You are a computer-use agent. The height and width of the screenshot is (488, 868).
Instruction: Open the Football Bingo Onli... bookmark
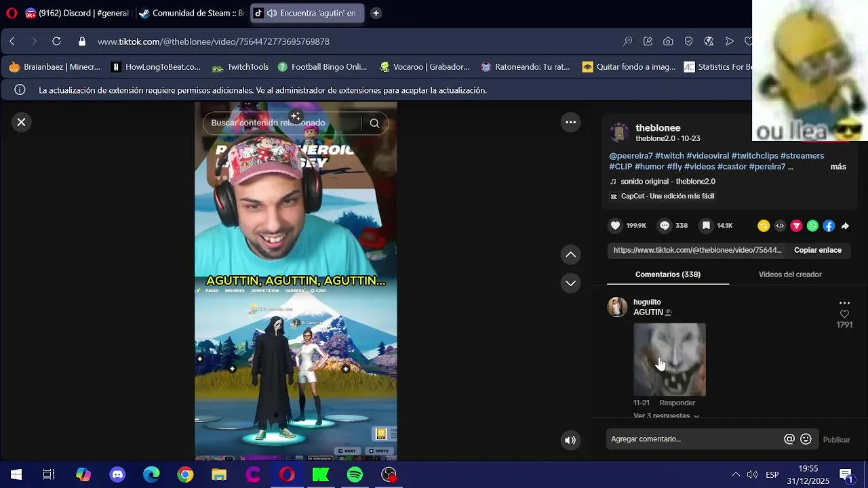[x=321, y=66]
